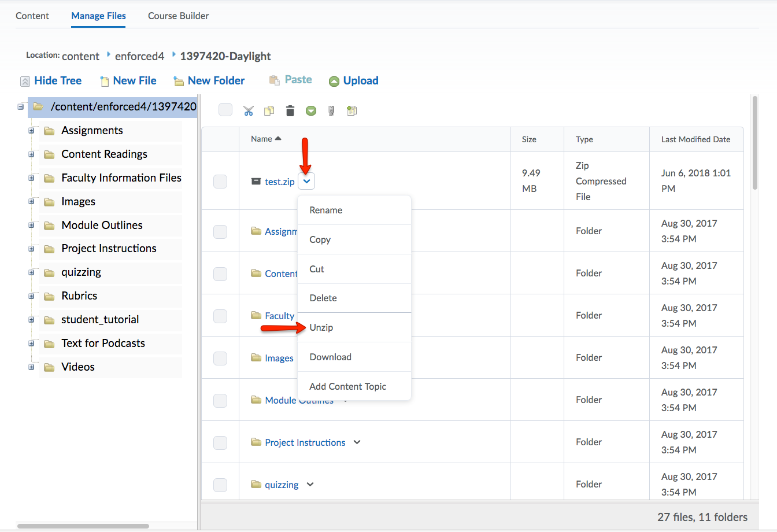The width and height of the screenshot is (777, 532).
Task: Choose Unzip from the context menu
Action: [321, 328]
